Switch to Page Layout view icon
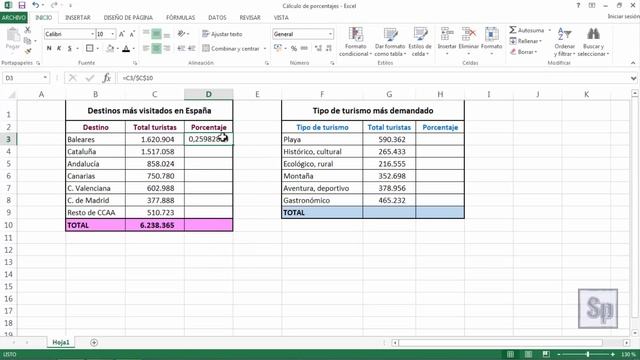Screen dimensions: 640x360 coord(528,354)
